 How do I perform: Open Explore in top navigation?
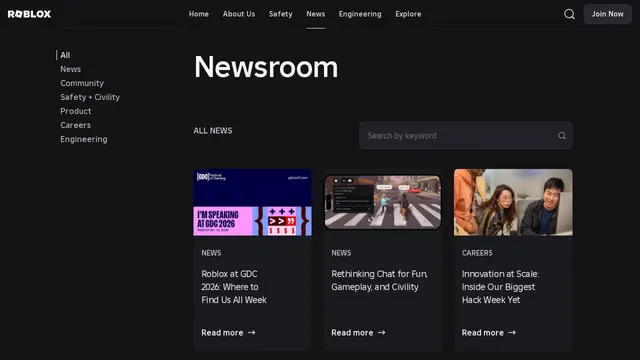pos(408,14)
